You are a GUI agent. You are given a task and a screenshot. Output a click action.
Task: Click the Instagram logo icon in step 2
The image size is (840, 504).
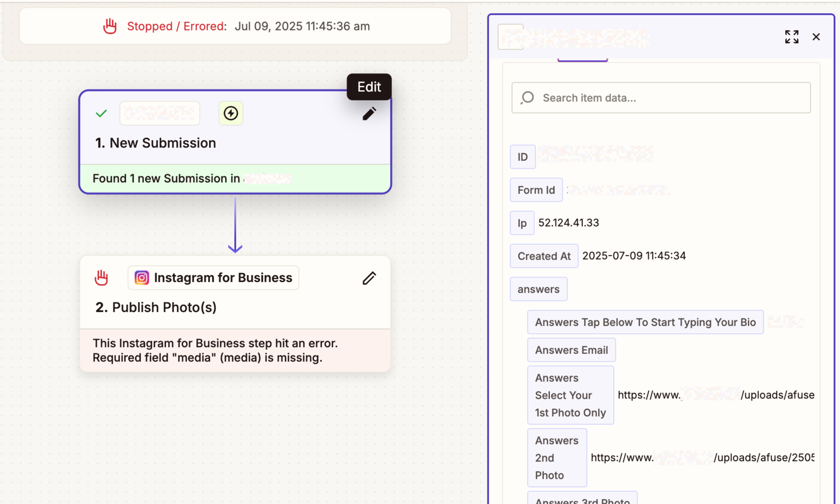tap(142, 278)
